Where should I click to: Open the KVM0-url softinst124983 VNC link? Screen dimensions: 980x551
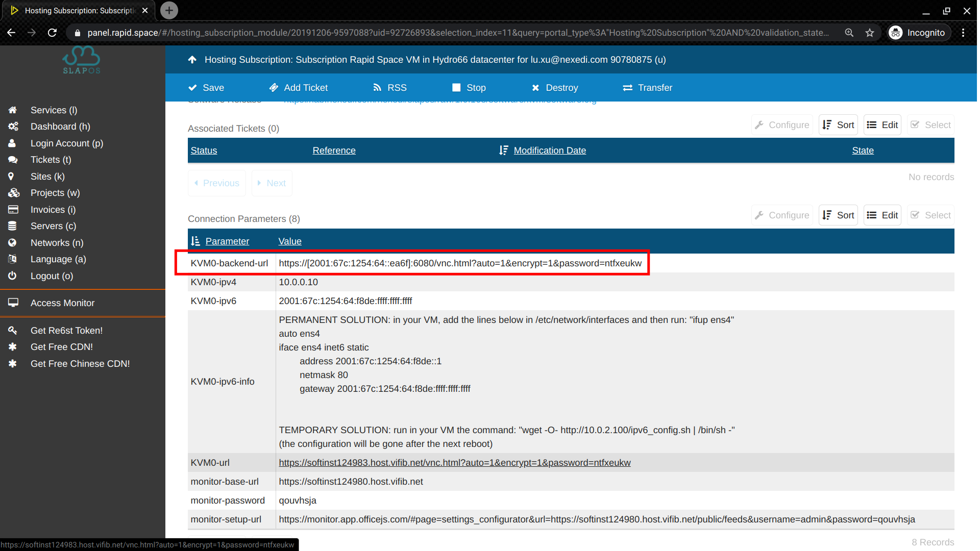click(455, 463)
